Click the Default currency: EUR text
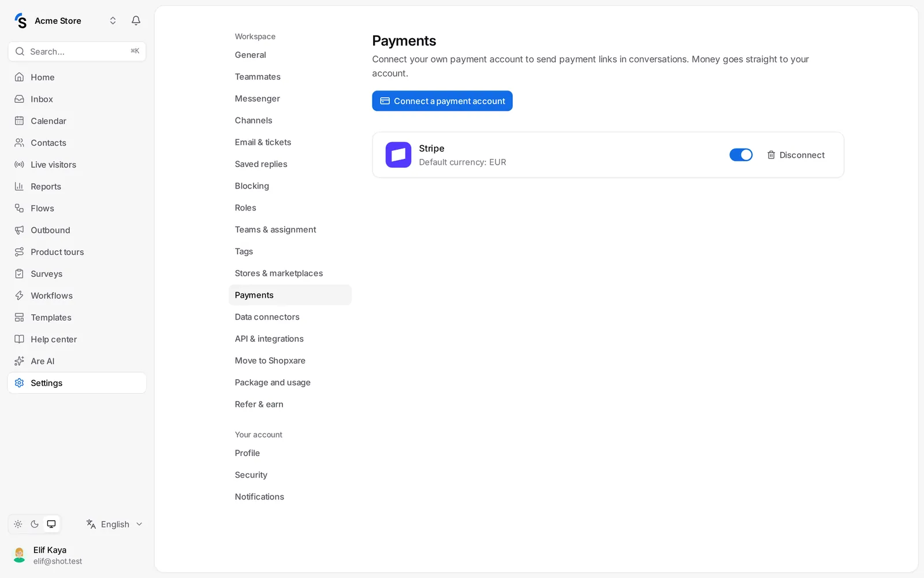The height and width of the screenshot is (578, 924). [x=463, y=162]
